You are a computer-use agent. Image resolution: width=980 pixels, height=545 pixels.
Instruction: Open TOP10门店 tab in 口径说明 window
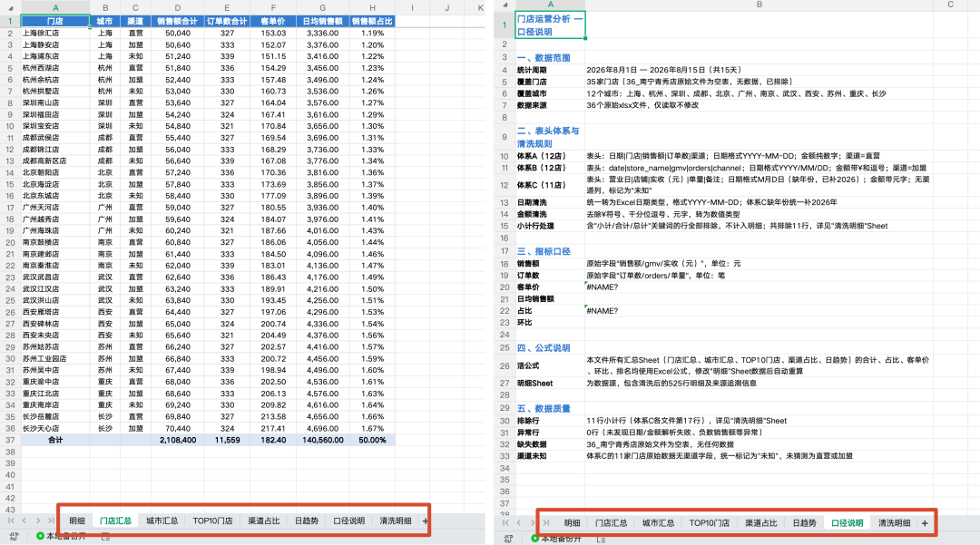[710, 523]
